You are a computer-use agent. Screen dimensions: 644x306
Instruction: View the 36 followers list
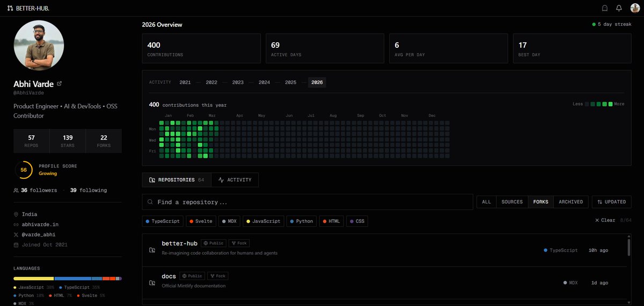coord(39,190)
